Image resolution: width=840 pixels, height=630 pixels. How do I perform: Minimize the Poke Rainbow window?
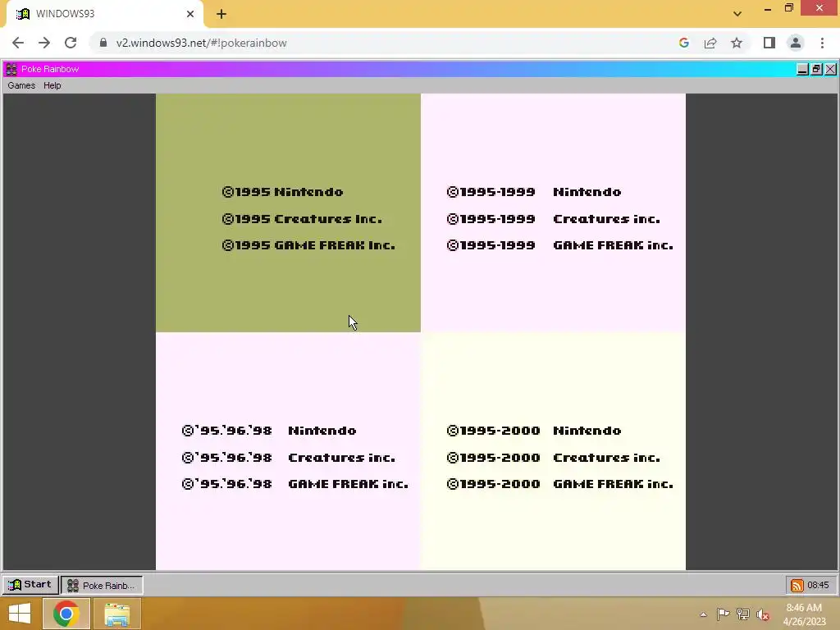coord(802,69)
